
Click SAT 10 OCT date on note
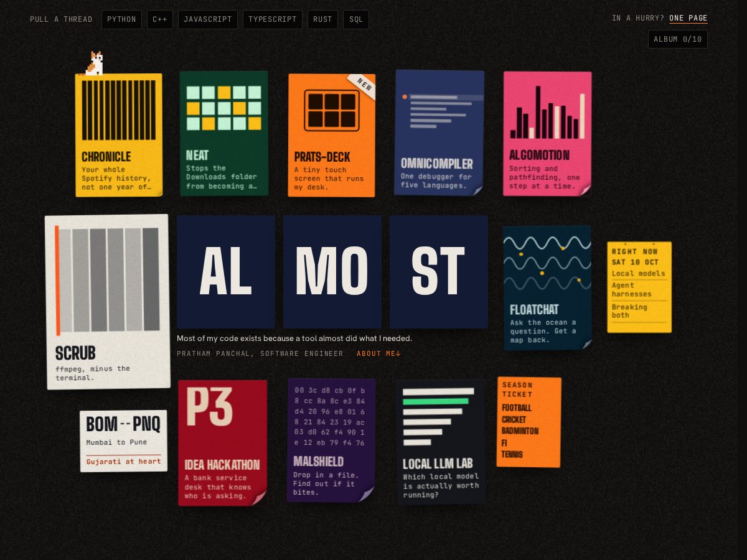[x=634, y=262]
